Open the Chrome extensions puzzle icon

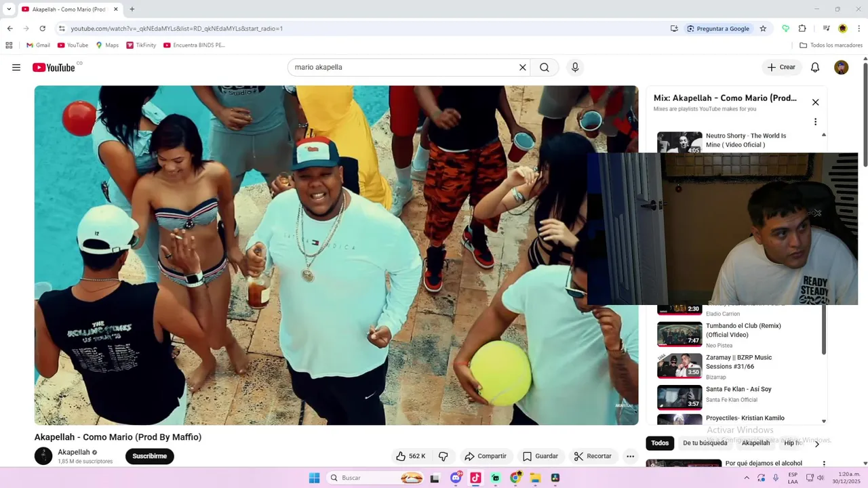pos(802,28)
